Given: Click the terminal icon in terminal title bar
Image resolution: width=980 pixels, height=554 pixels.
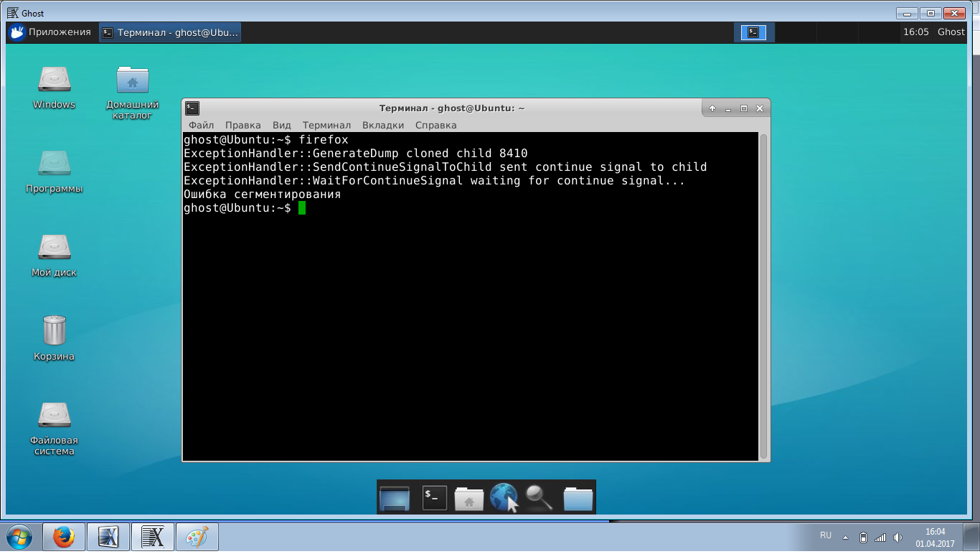Looking at the screenshot, I should [192, 108].
